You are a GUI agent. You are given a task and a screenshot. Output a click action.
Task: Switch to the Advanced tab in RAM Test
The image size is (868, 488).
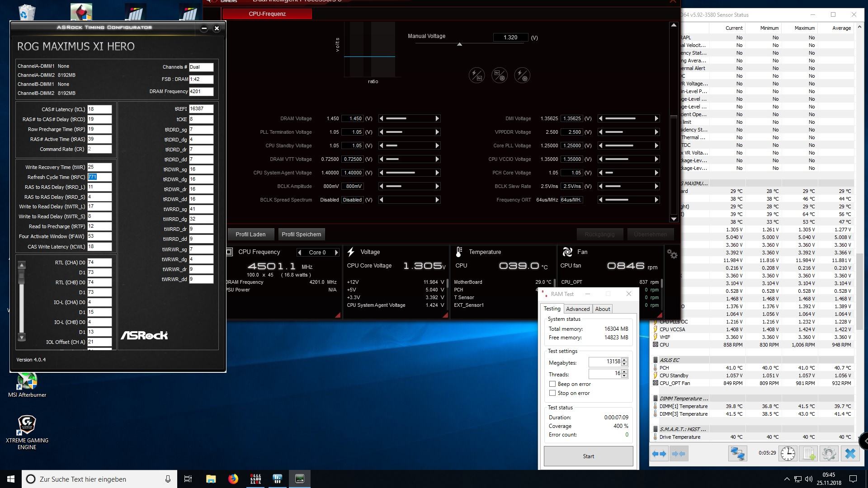578,309
